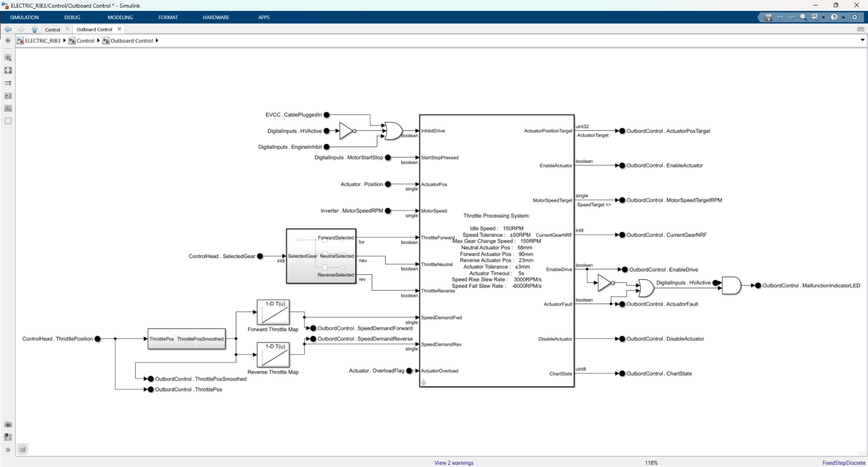
Task: Click the Sample Time arrows icon
Action: 8,83
